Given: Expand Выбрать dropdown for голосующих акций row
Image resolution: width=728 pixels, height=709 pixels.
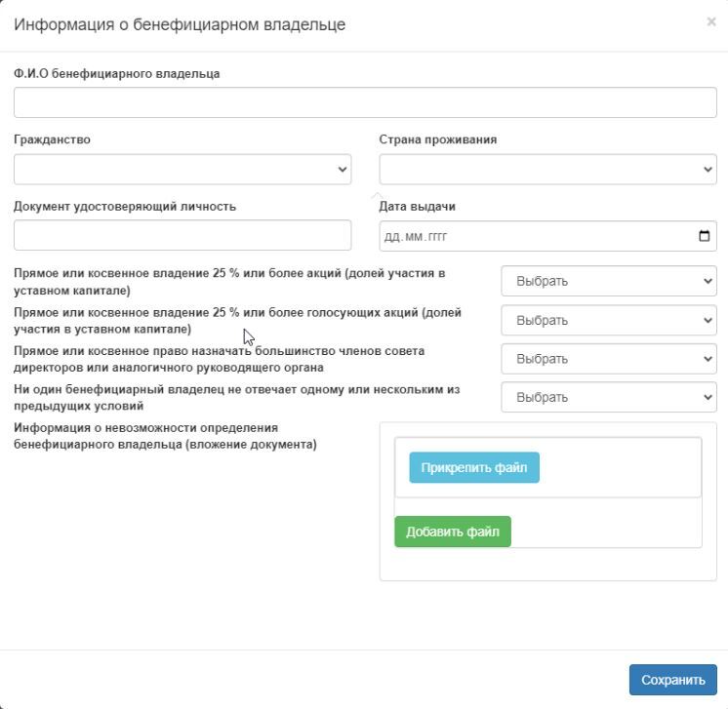Looking at the screenshot, I should 609,320.
